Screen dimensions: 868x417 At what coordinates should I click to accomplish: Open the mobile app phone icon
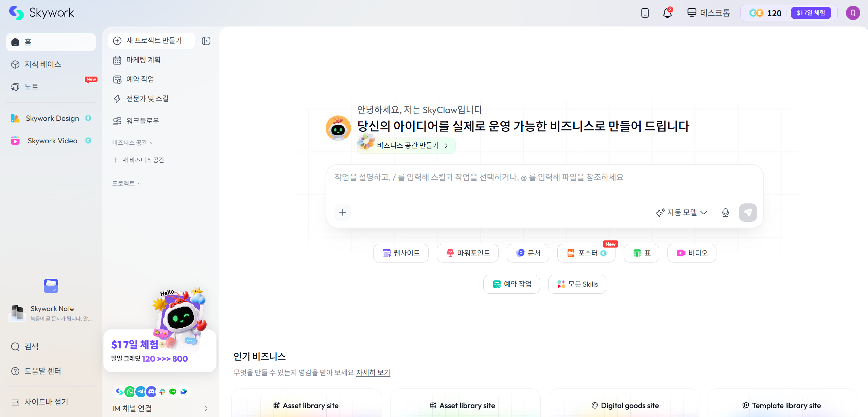tap(645, 13)
